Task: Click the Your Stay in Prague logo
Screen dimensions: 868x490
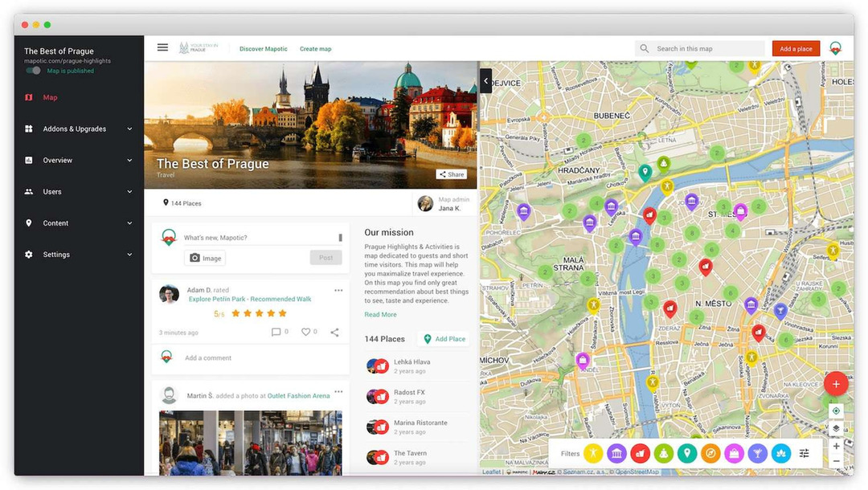Action: tap(199, 48)
